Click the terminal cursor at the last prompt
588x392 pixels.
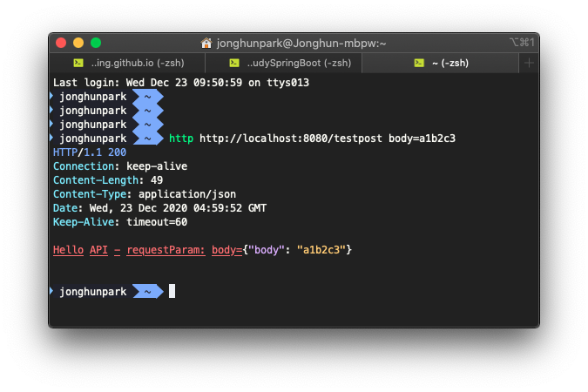click(172, 291)
